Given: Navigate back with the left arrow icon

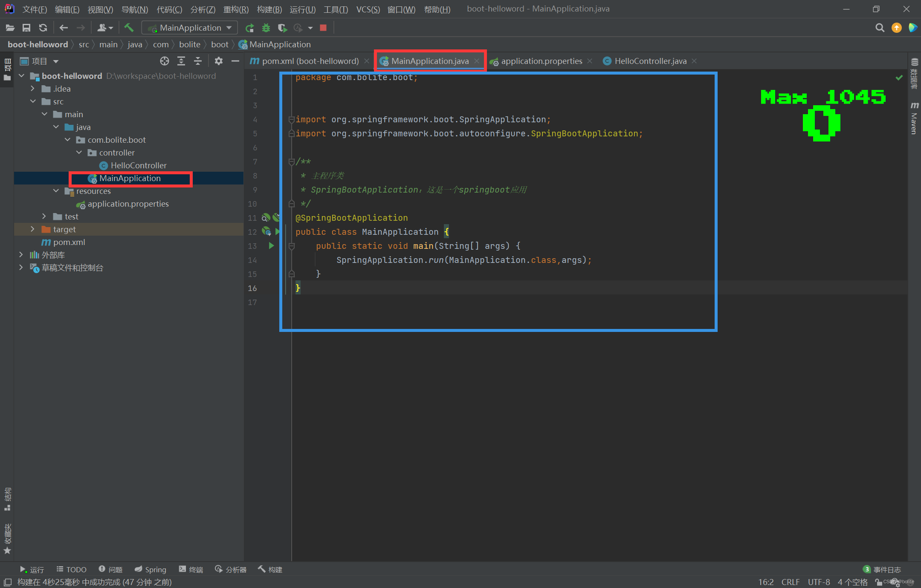Looking at the screenshot, I should point(64,28).
